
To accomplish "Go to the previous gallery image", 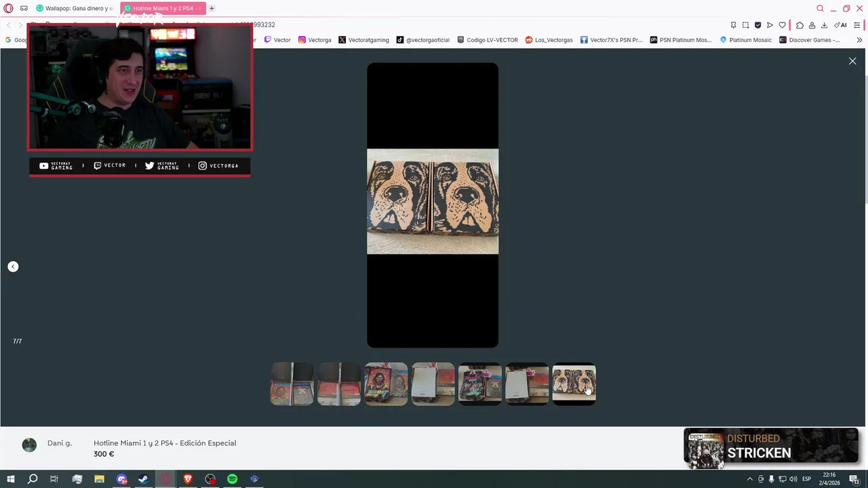I will click(x=13, y=266).
